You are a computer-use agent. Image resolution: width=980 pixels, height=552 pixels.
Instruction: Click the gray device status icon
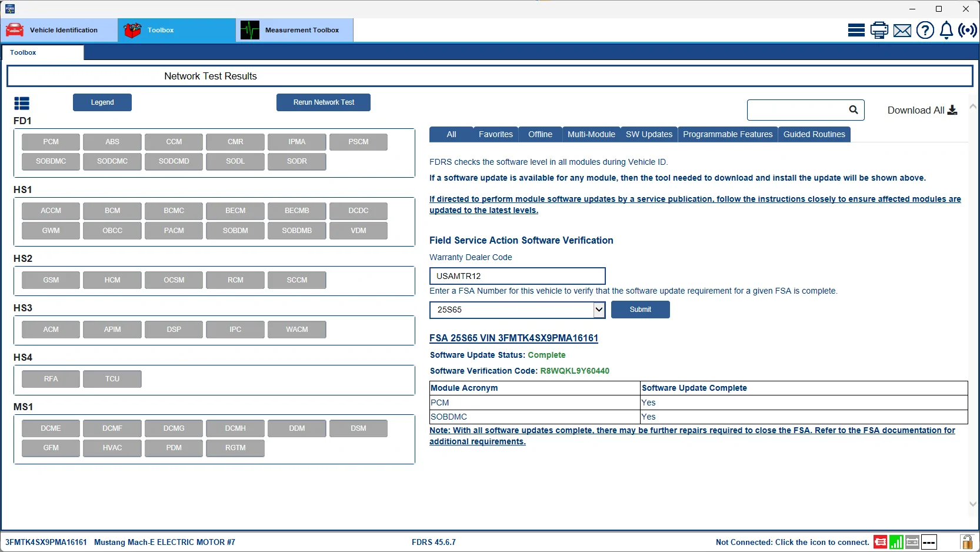click(912, 542)
